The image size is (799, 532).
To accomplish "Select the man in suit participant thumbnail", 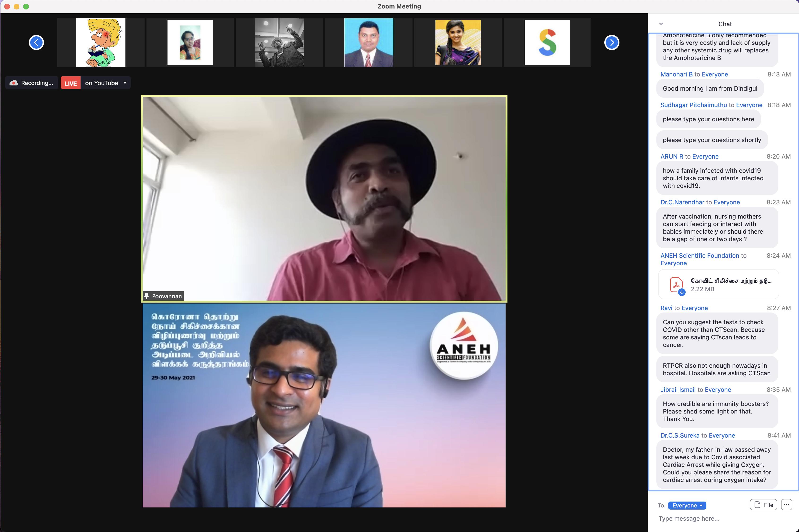I will point(368,42).
